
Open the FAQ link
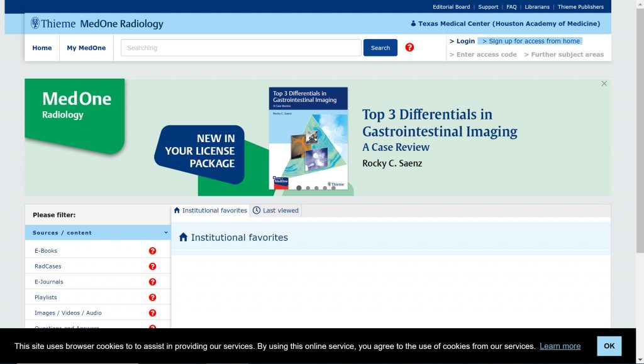(x=511, y=7)
